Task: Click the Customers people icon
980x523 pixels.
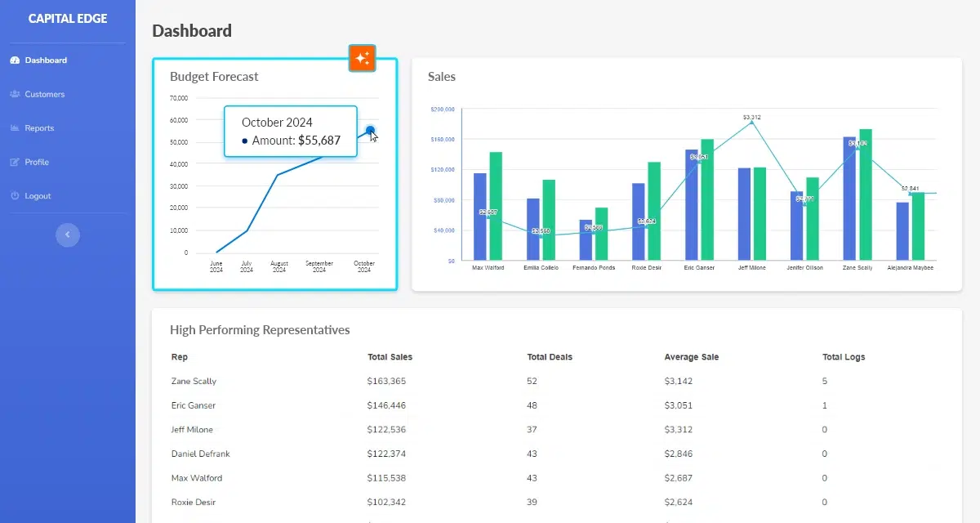Action: tap(15, 95)
